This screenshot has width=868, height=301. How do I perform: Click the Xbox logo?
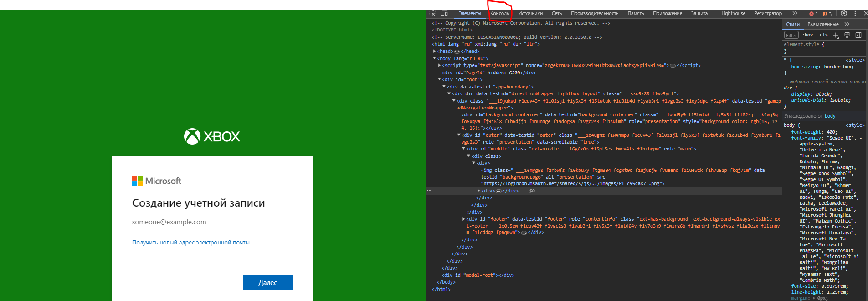(x=212, y=136)
